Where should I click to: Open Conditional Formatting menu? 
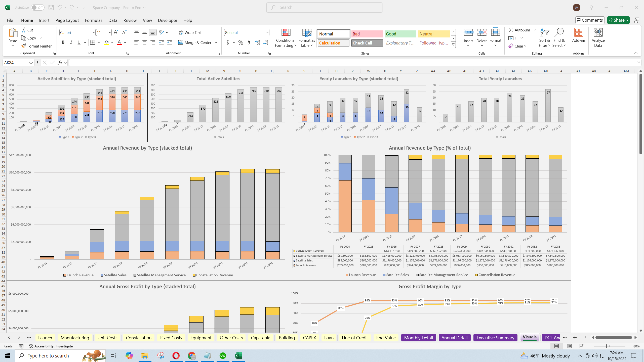pyautogui.click(x=286, y=38)
